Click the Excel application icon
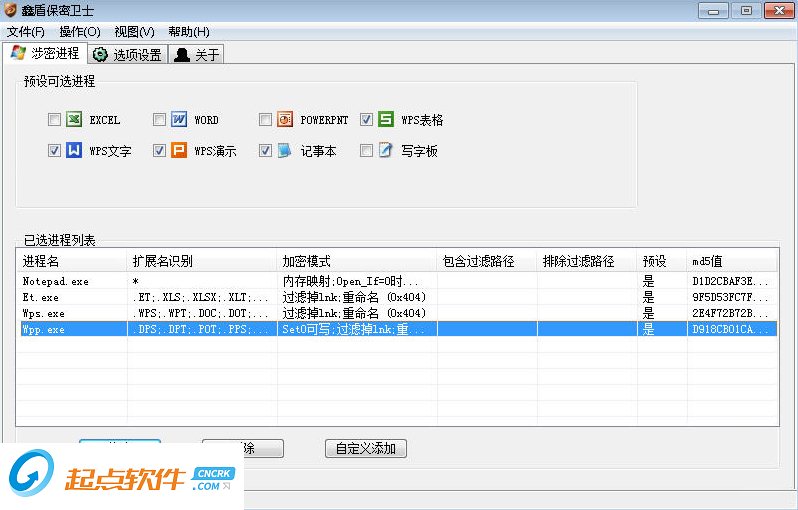 [74, 119]
